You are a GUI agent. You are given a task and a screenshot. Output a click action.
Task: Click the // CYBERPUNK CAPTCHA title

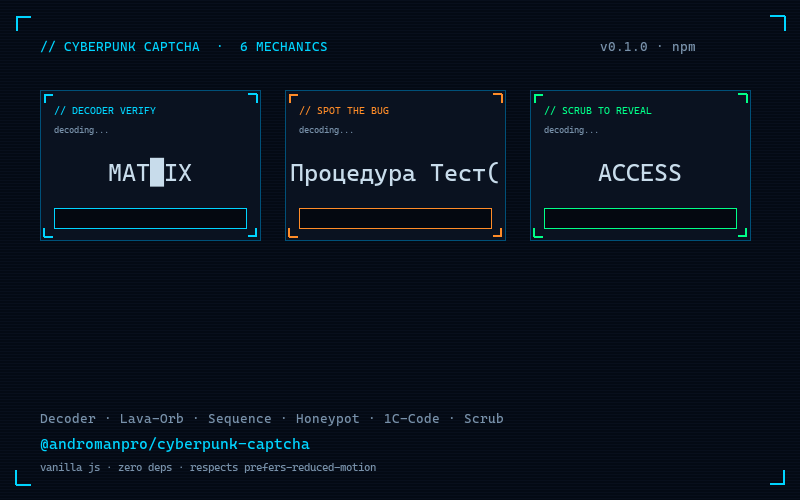click(x=120, y=47)
